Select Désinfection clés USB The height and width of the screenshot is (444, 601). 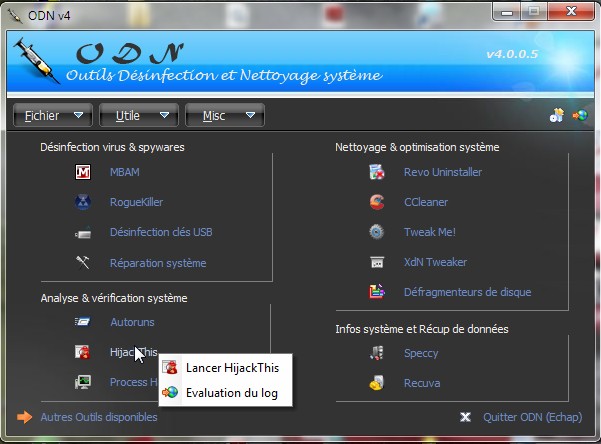pyautogui.click(x=161, y=232)
